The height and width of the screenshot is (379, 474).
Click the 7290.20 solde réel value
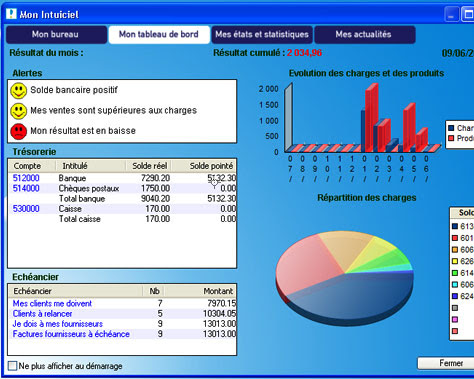pos(155,178)
